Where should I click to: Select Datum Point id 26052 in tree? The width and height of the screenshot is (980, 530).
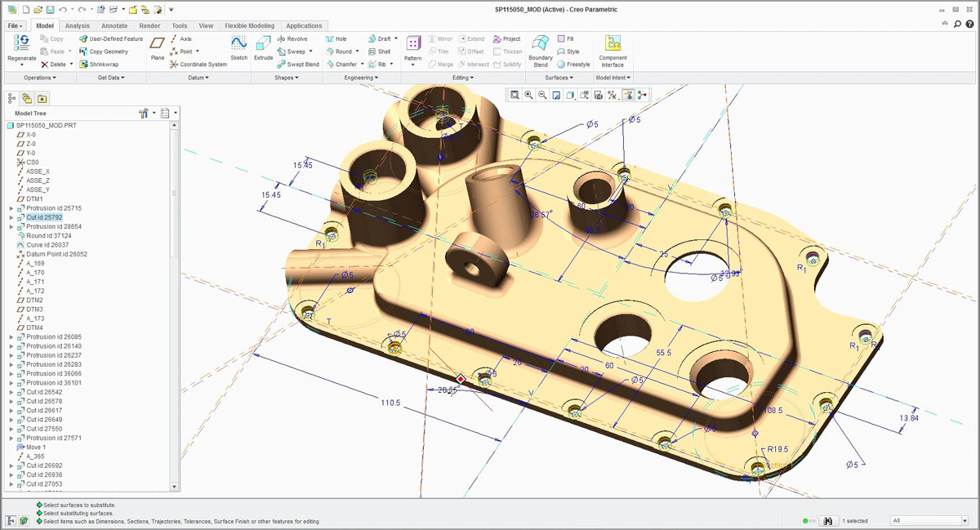(51, 254)
